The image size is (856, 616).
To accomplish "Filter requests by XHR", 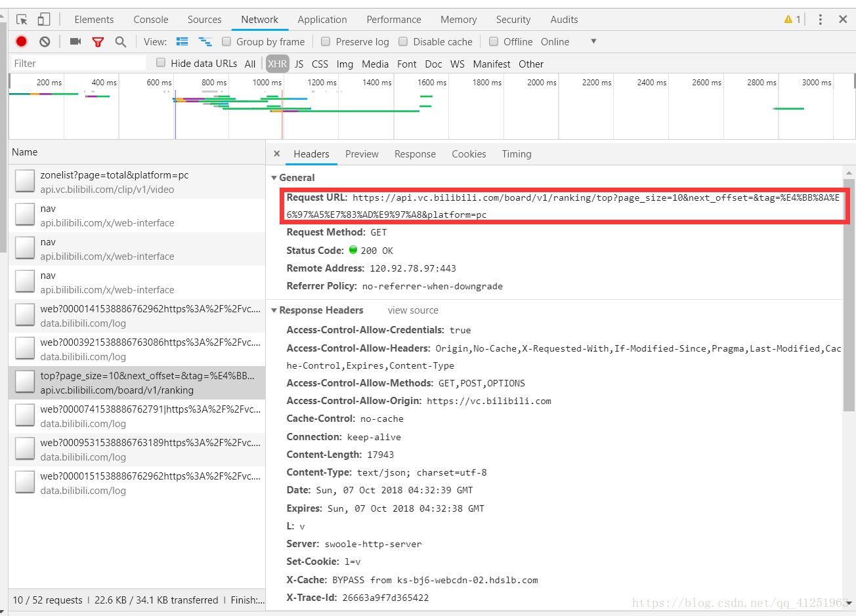I will pyautogui.click(x=277, y=64).
